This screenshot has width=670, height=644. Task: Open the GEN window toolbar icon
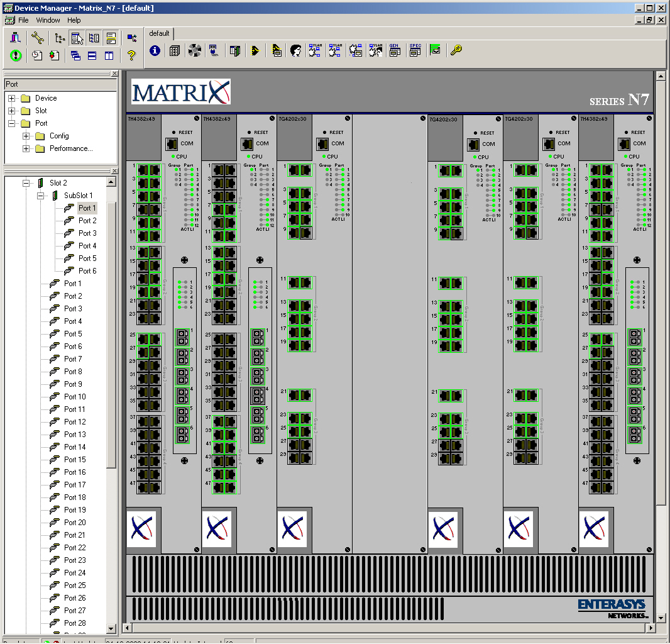tap(395, 51)
